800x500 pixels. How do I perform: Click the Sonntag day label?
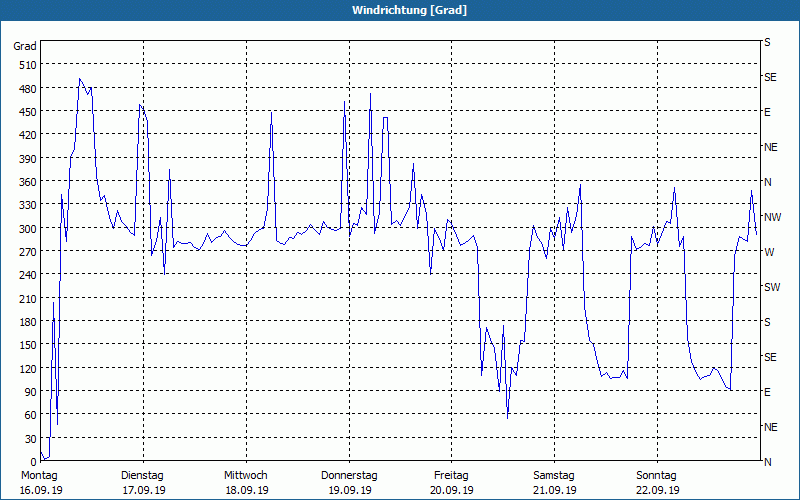[x=656, y=476]
